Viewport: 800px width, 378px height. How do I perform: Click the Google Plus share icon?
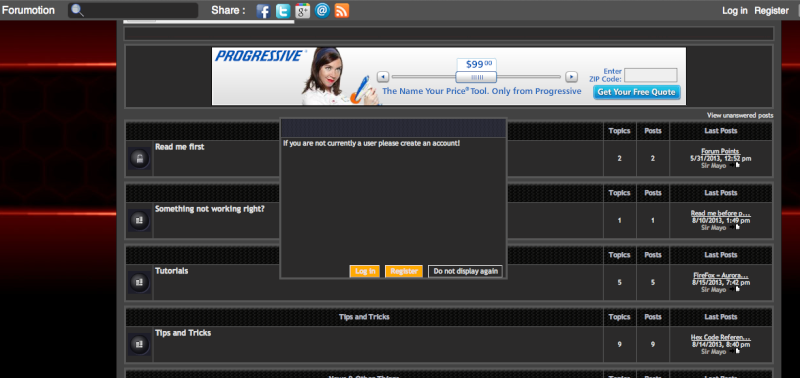click(303, 11)
